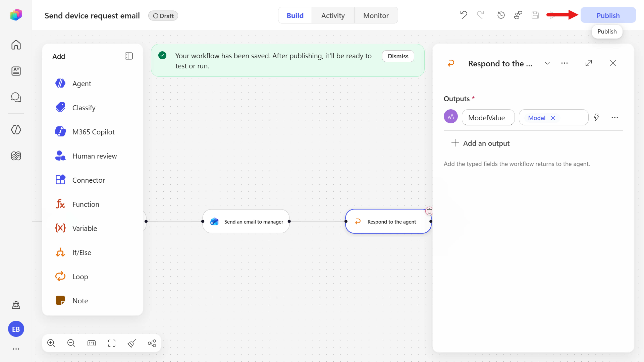Open the sidebar more options ellipsis
The image size is (644, 362).
click(x=16, y=349)
